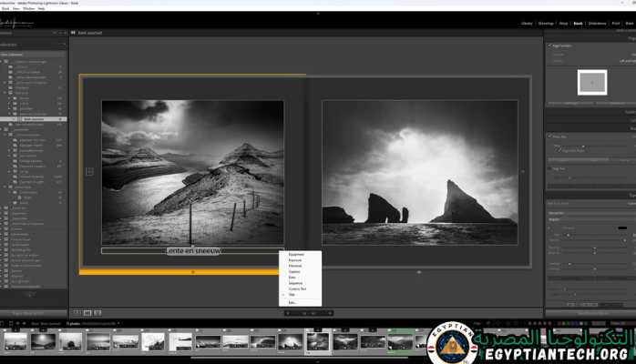Click the minus icon in Collections panel header
The height and width of the screenshot is (364, 636).
(x=60, y=44)
